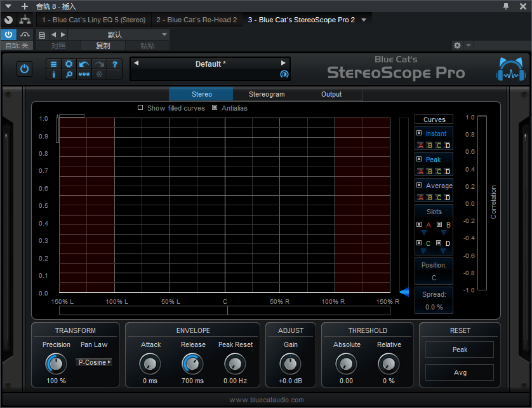Image resolution: width=532 pixels, height=408 pixels.
Task: Switch to 2 - Blue Cat's Re-Head 2 tab
Action: (x=196, y=20)
